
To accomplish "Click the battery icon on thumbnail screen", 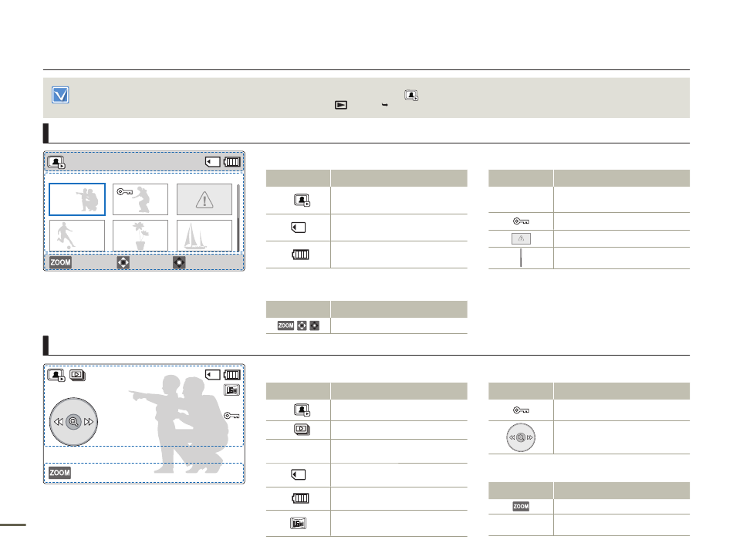I will (x=232, y=162).
